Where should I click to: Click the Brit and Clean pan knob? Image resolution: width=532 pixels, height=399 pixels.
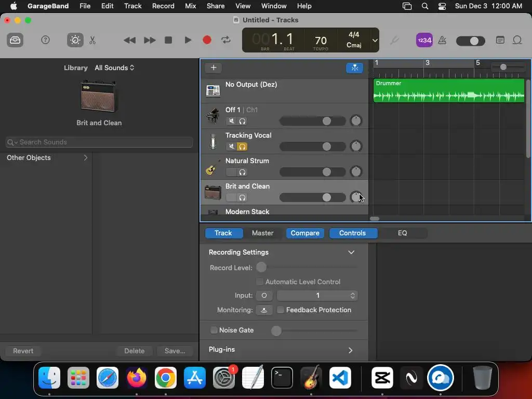pyautogui.click(x=356, y=197)
